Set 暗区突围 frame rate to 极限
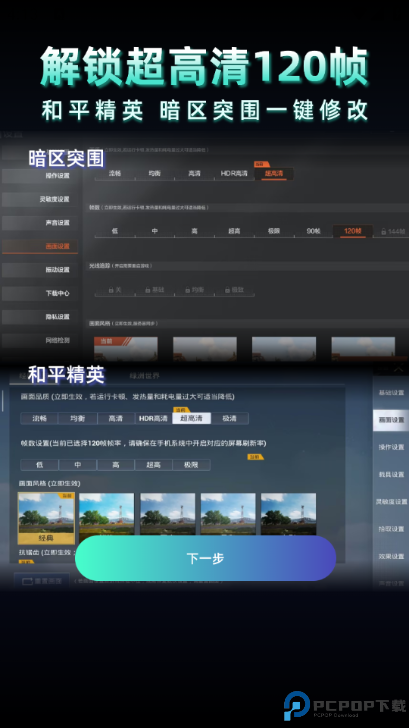409x728 pixels. [274, 231]
